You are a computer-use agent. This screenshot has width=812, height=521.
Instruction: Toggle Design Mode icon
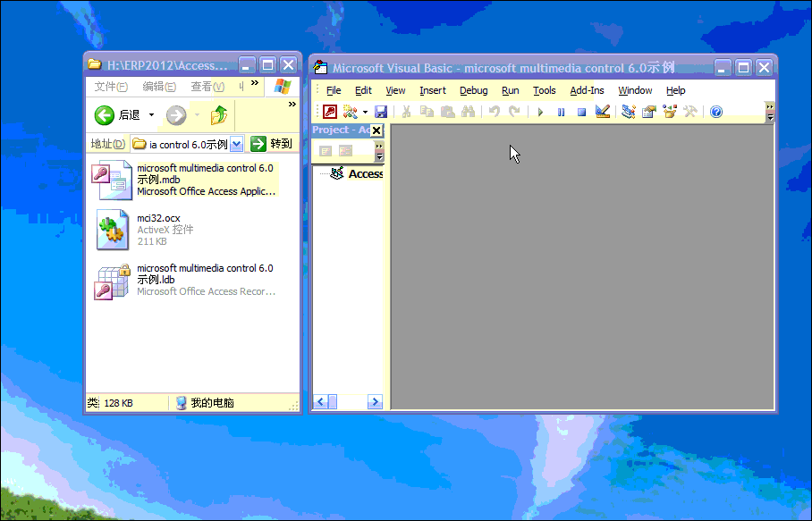click(x=602, y=112)
